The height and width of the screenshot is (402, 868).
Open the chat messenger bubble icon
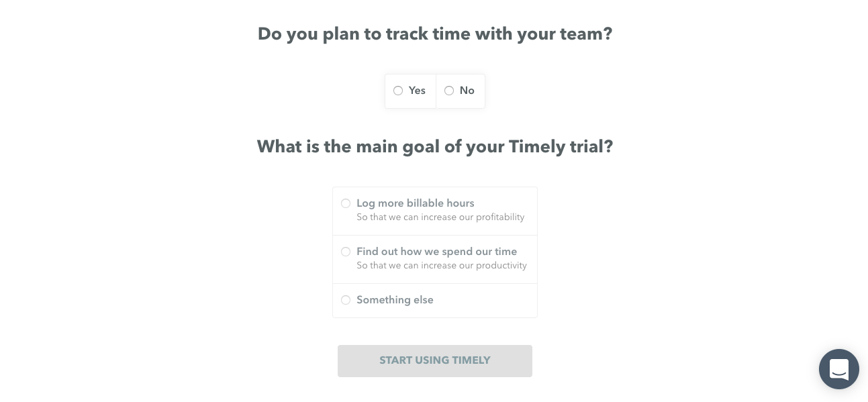tap(838, 369)
